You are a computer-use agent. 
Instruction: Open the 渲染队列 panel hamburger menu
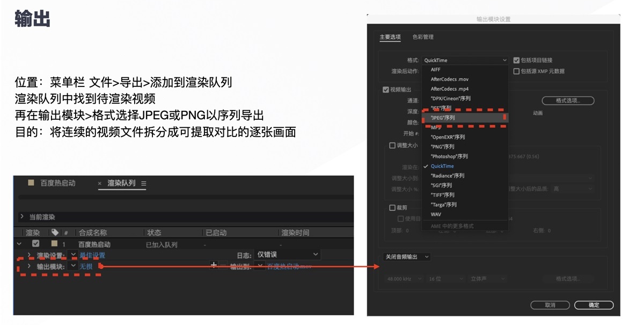point(143,183)
